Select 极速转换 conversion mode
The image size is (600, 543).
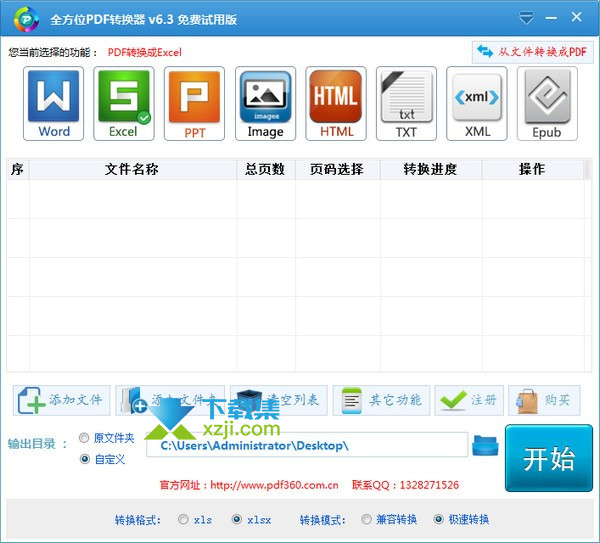[439, 519]
